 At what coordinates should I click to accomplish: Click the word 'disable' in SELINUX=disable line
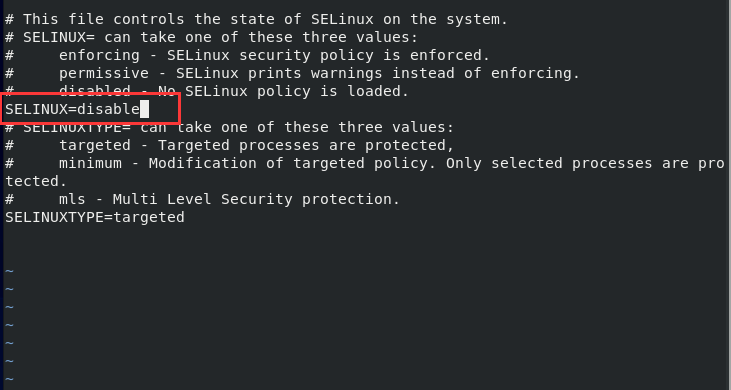coord(109,109)
